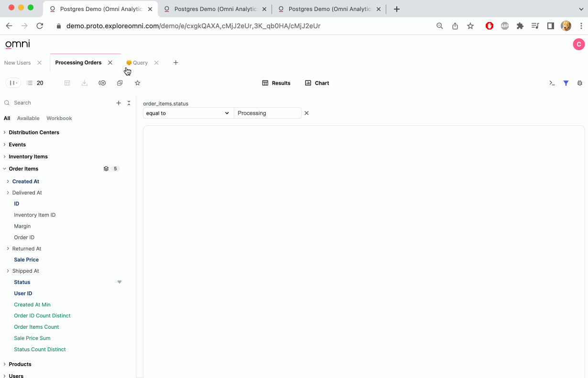Screen dimensions: 588x378
Task: Click the table calculation icon
Action: click(x=67, y=83)
